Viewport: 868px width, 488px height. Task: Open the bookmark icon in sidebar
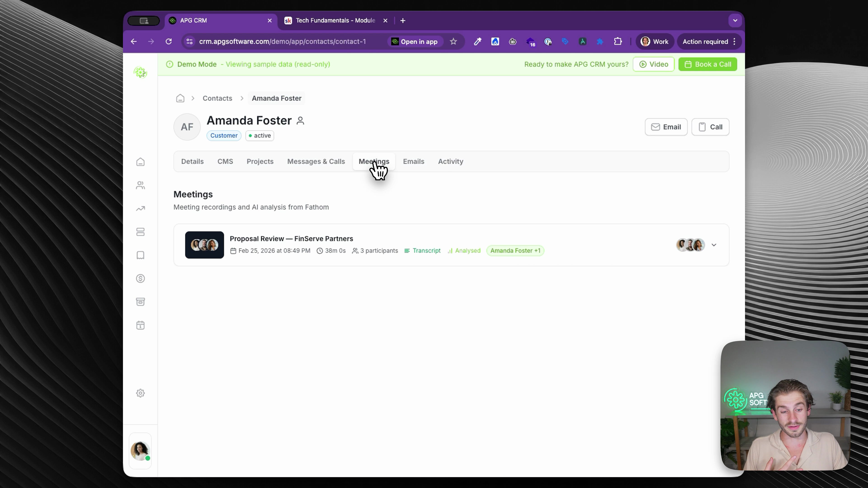[x=140, y=255]
